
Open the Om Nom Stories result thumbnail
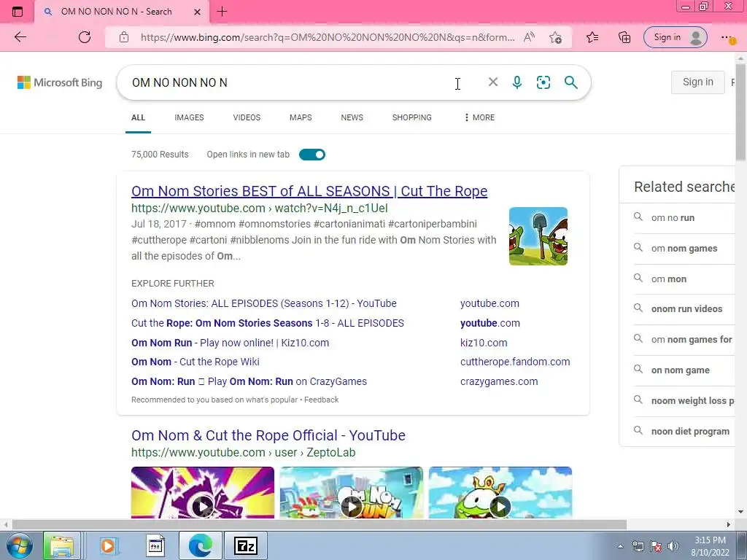(538, 236)
